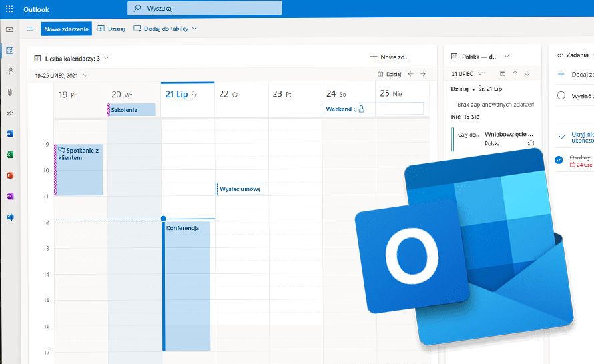594x364 pixels.
Task: Go up in Polska agenda panel
Action: [515, 73]
